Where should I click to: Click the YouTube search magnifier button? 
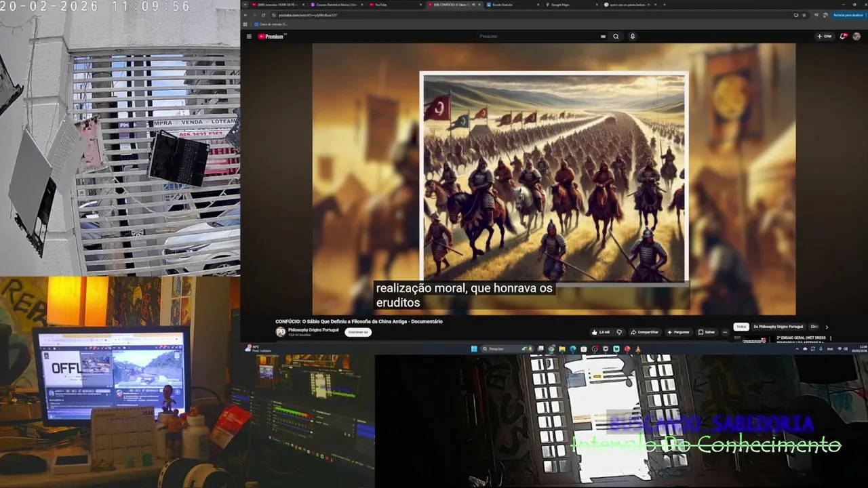pyautogui.click(x=616, y=37)
